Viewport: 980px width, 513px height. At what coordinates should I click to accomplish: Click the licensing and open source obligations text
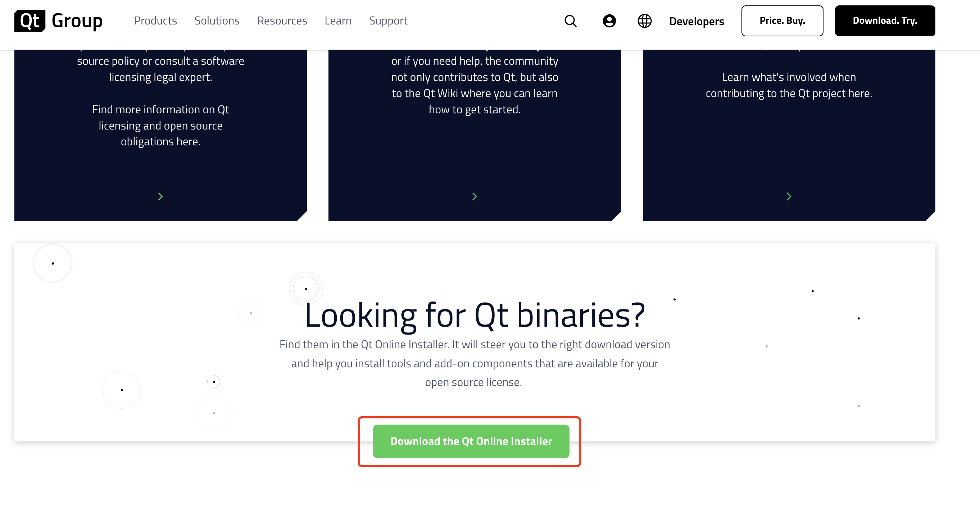coord(160,126)
